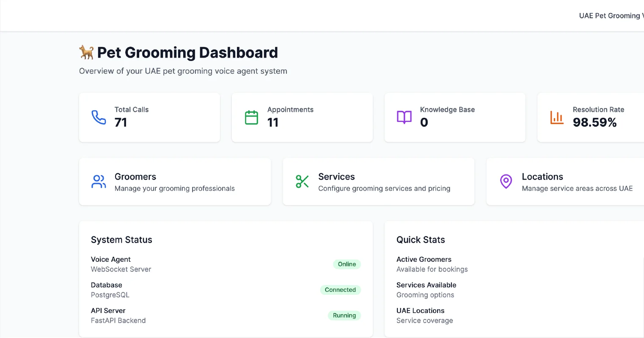
Task: Click the Active Groomers stat label
Action: (x=424, y=259)
